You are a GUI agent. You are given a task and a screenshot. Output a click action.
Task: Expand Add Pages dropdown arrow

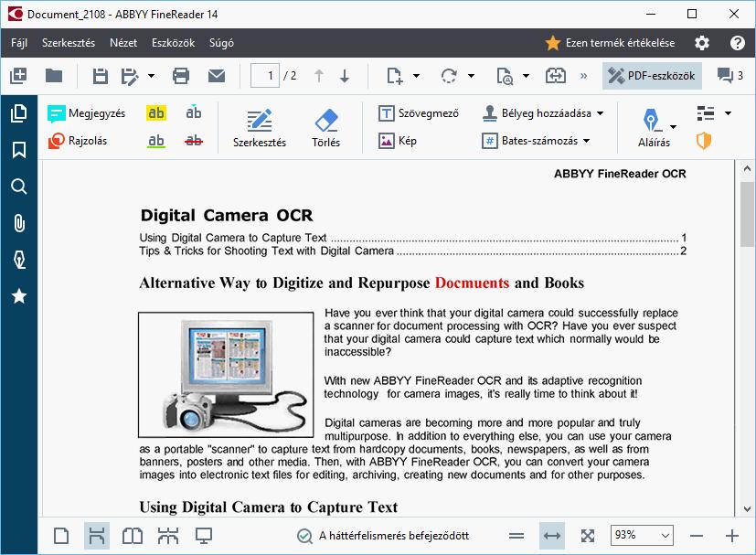click(416, 76)
